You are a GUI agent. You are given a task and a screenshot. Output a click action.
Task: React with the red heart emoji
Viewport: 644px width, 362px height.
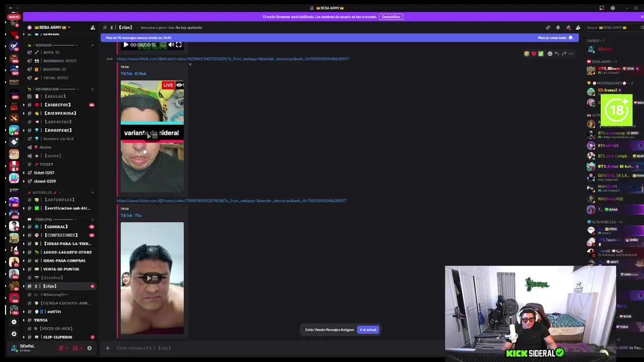534,54
